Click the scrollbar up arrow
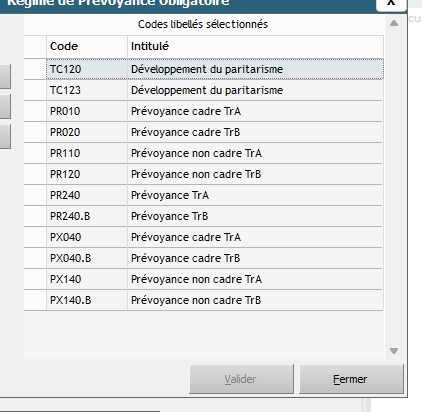 pyautogui.click(x=394, y=23)
